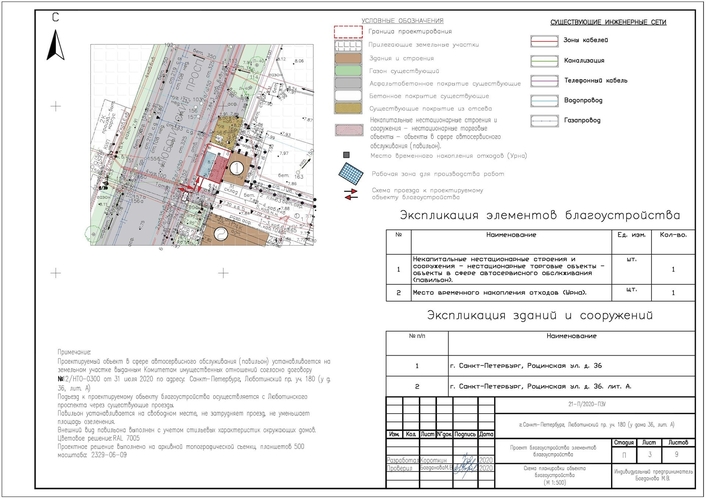
Task: Select 'Бетонное покрытие существующее' label
Action: pyautogui.click(x=429, y=96)
